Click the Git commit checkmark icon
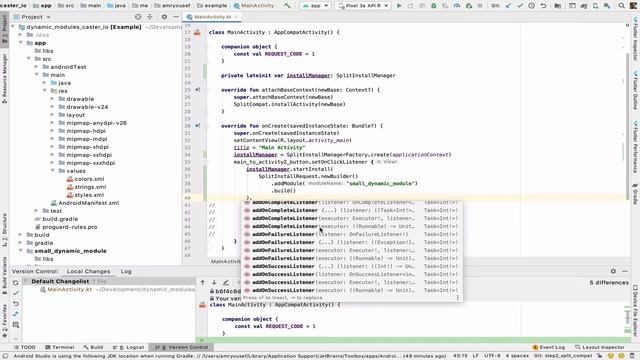 [x=520, y=6]
